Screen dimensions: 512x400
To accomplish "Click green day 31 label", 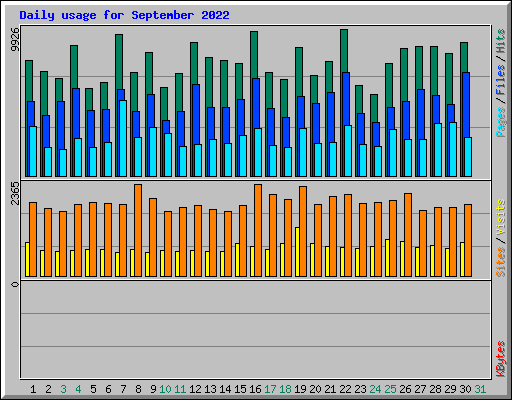I will [x=480, y=389].
